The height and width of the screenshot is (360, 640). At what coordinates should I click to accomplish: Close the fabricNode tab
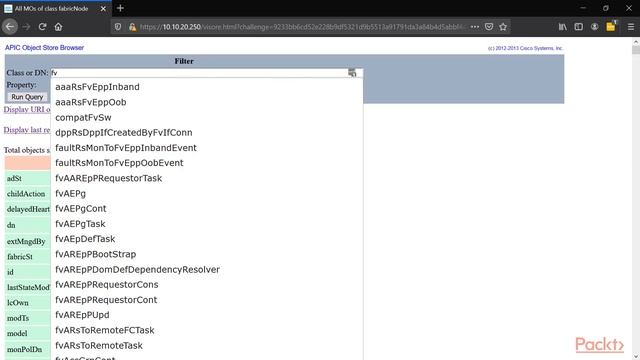coord(103,9)
